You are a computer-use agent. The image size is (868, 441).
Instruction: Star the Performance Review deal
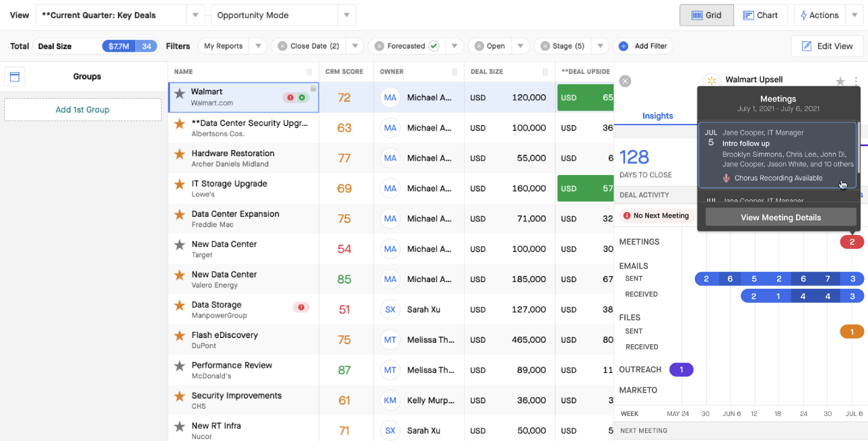click(x=179, y=366)
